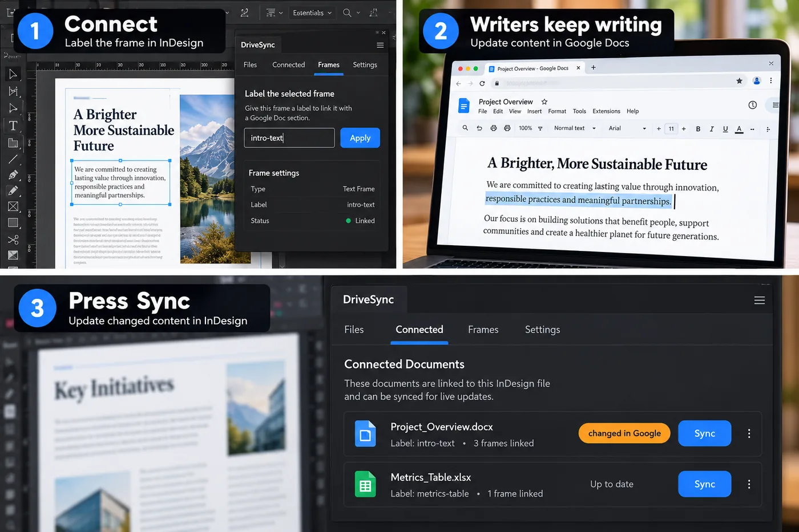Toggle Bold in Google Docs toolbar
799x532 pixels.
698,129
